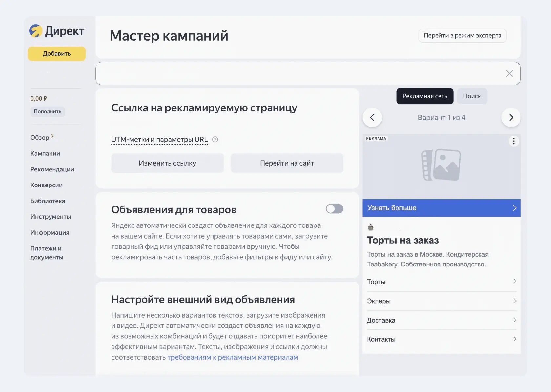Click the Узнать больше banner button

point(441,208)
